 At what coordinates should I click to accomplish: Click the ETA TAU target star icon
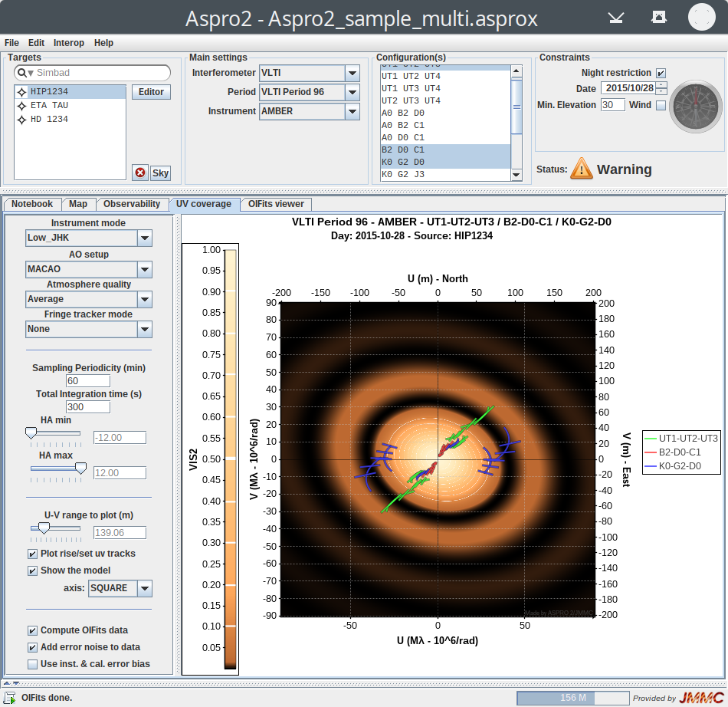[x=21, y=106]
